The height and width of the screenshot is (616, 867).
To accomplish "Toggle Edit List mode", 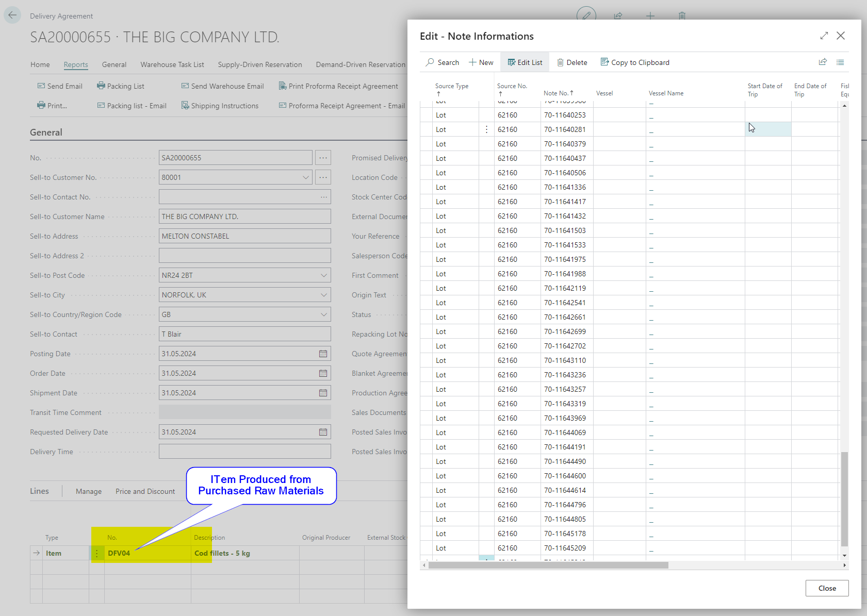I will tap(525, 62).
